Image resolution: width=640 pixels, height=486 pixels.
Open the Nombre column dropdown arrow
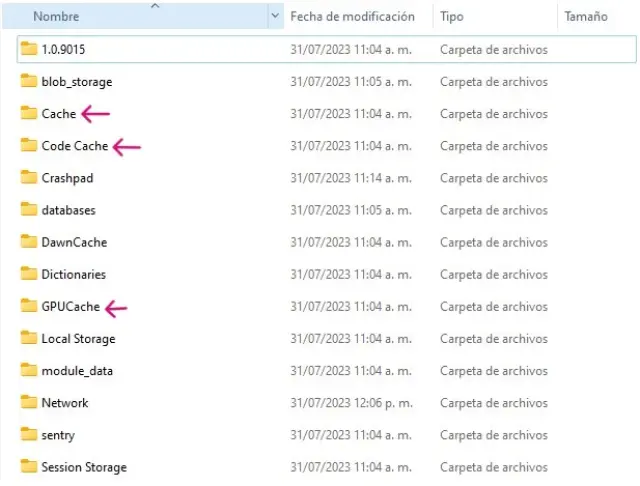point(275,17)
